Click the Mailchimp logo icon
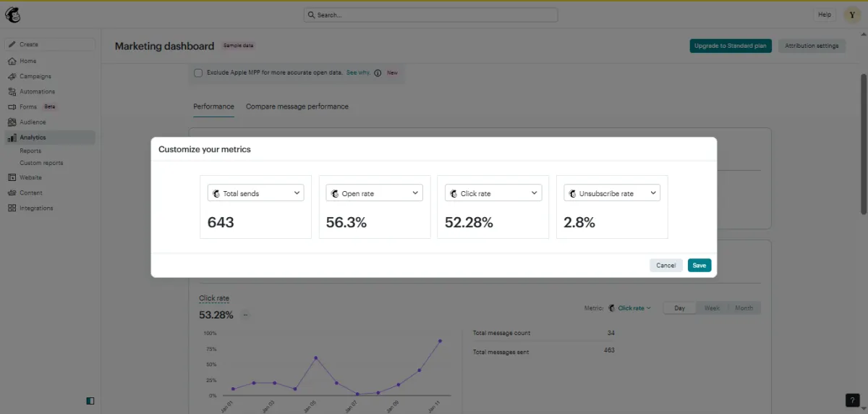The image size is (868, 414). tap(13, 14)
